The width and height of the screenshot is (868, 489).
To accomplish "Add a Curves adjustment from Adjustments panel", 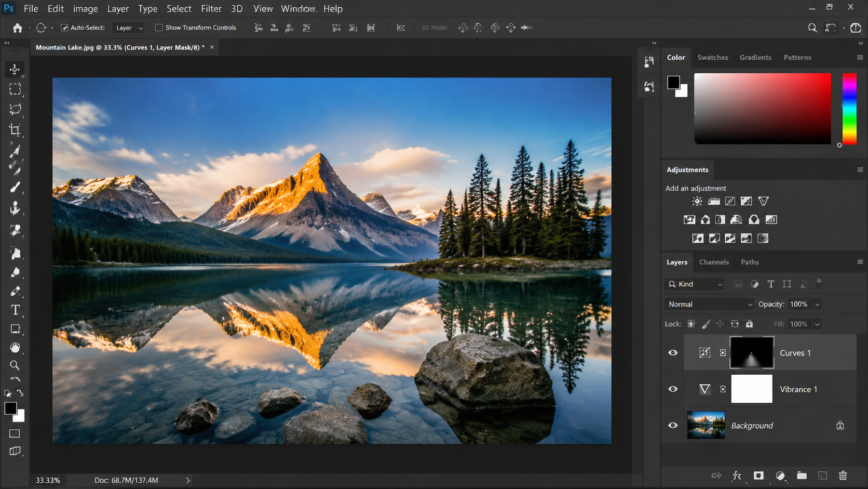I will (730, 201).
